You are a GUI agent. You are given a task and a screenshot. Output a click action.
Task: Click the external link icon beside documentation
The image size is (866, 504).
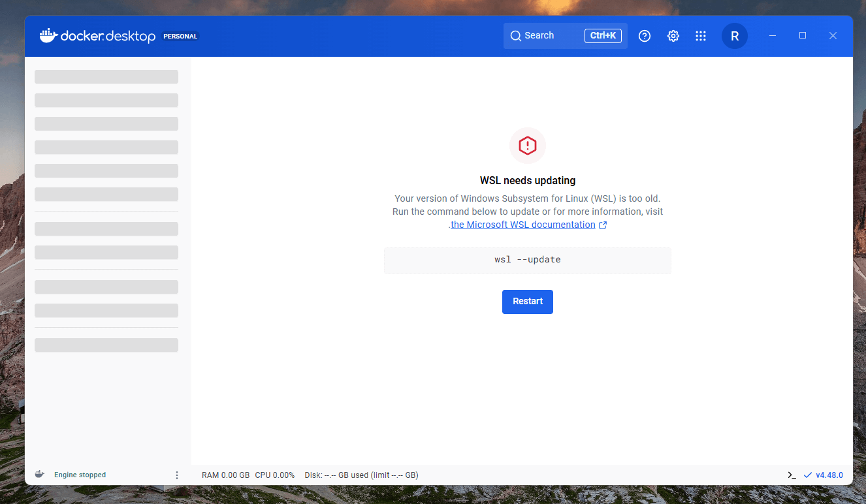click(603, 225)
